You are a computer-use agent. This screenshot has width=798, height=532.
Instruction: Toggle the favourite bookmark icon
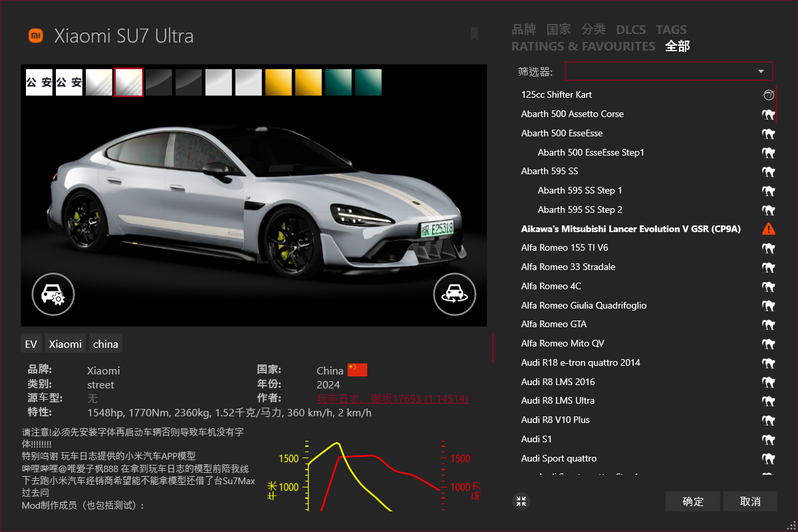pyautogui.click(x=474, y=34)
